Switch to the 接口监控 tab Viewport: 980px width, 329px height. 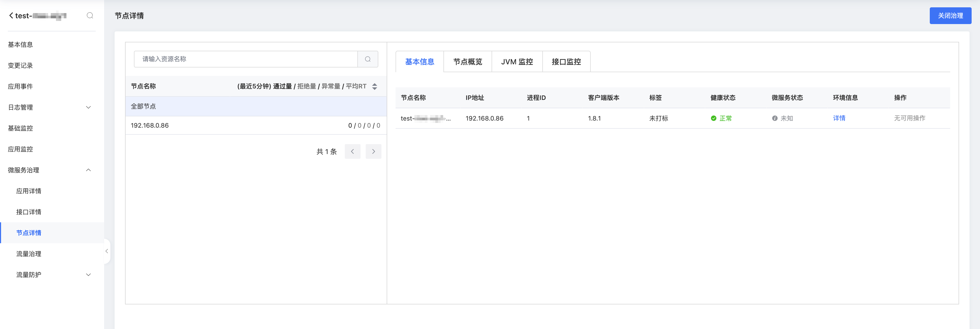tap(566, 62)
